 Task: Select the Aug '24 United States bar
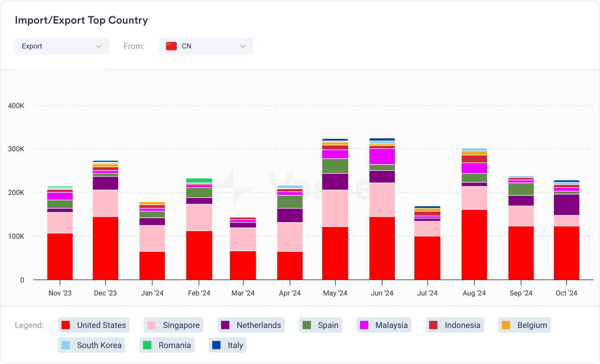474,244
